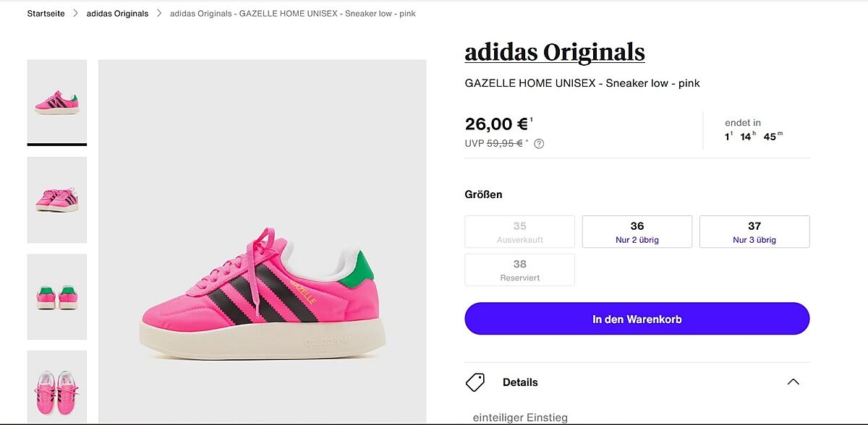Click the breadcrumb arrow after adidas Originals
868x425 pixels.
[x=159, y=14]
